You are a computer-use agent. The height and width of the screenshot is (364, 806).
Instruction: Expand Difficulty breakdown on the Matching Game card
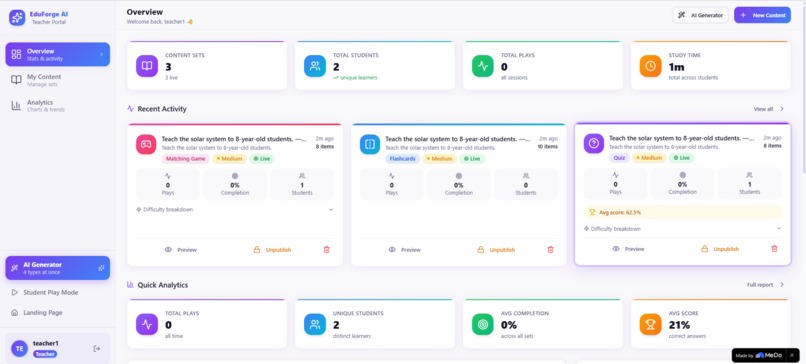pos(234,210)
